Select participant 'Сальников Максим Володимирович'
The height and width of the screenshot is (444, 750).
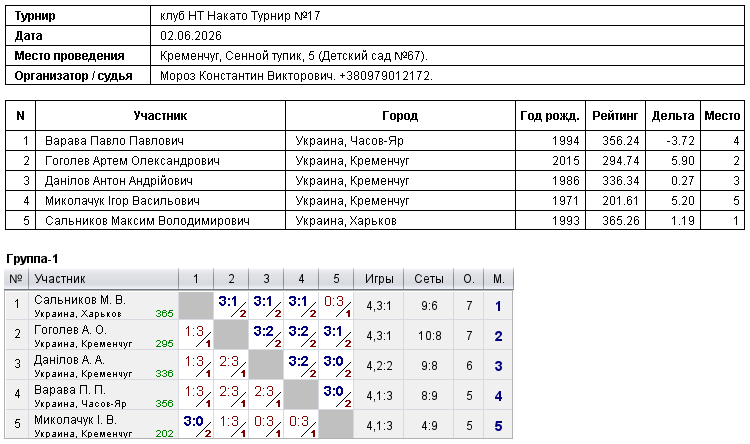(x=147, y=221)
